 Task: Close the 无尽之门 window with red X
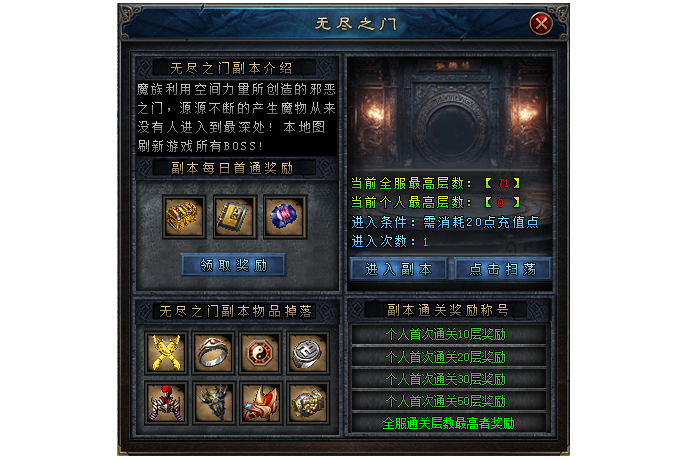(x=541, y=23)
